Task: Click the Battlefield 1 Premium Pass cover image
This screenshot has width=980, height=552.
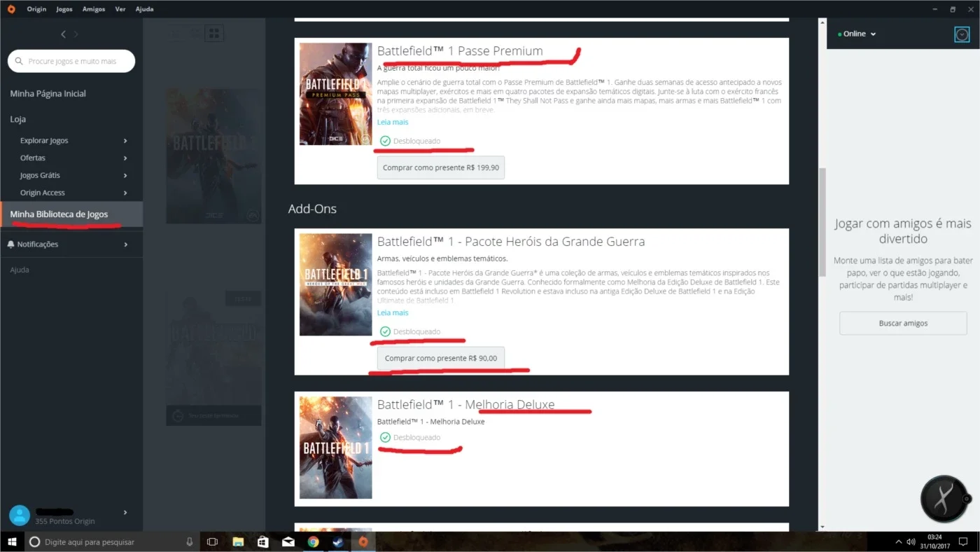Action: coord(336,94)
